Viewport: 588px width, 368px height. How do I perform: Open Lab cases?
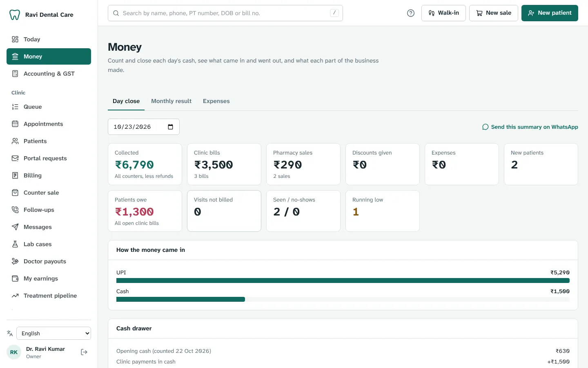[49, 244]
